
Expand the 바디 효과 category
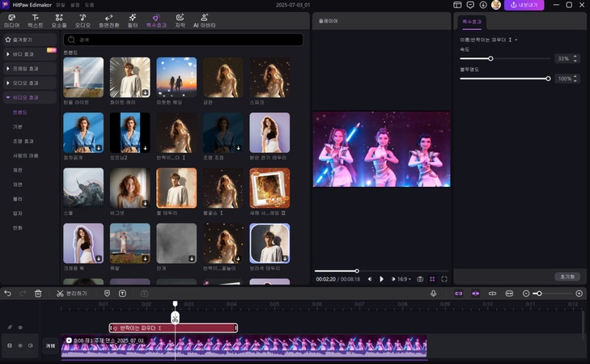tap(30, 54)
